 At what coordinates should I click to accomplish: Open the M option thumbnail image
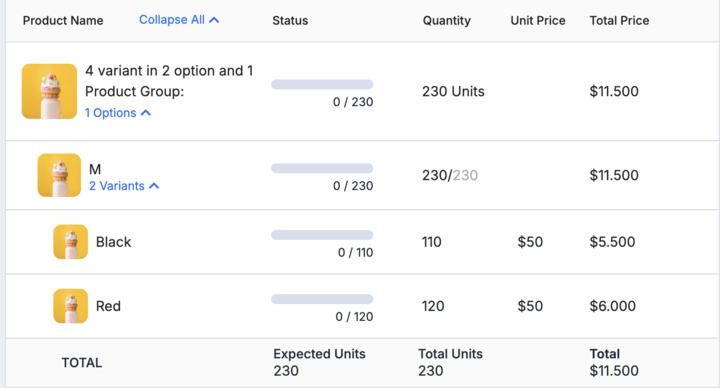[59, 175]
